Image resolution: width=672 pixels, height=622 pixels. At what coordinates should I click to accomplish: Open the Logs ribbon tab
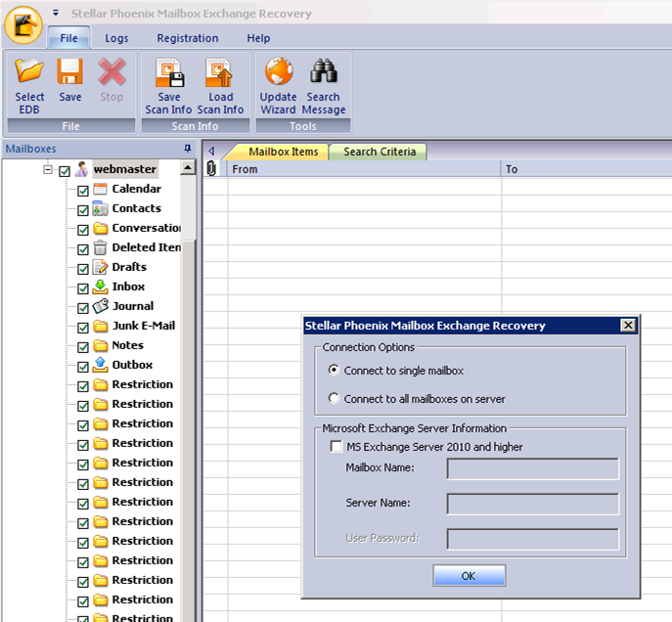[116, 38]
